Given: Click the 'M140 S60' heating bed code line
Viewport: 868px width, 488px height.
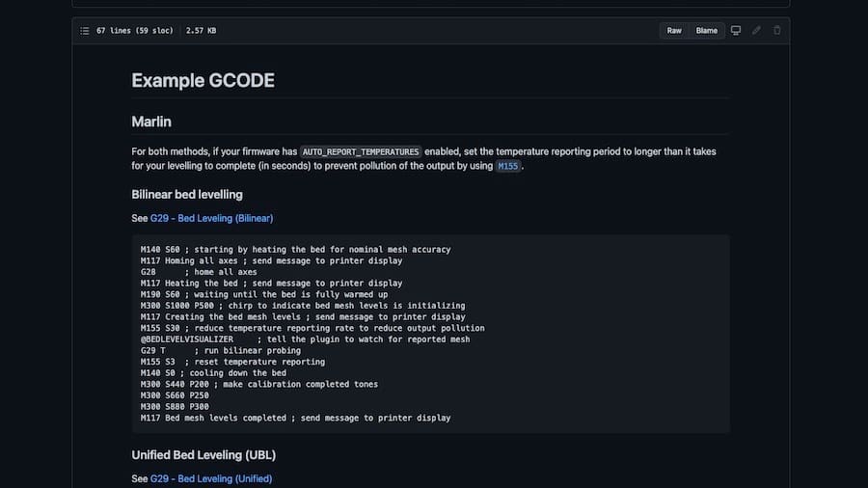Looking at the screenshot, I should point(296,250).
